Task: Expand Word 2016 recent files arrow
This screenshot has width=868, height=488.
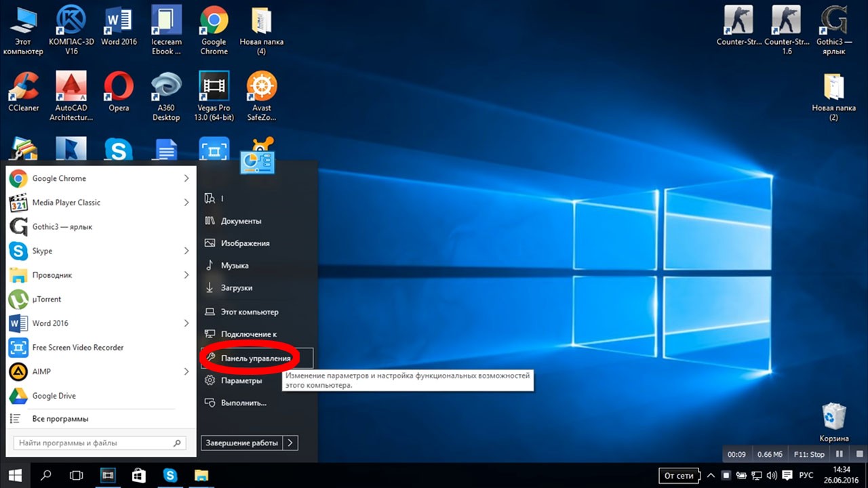Action: click(x=186, y=323)
